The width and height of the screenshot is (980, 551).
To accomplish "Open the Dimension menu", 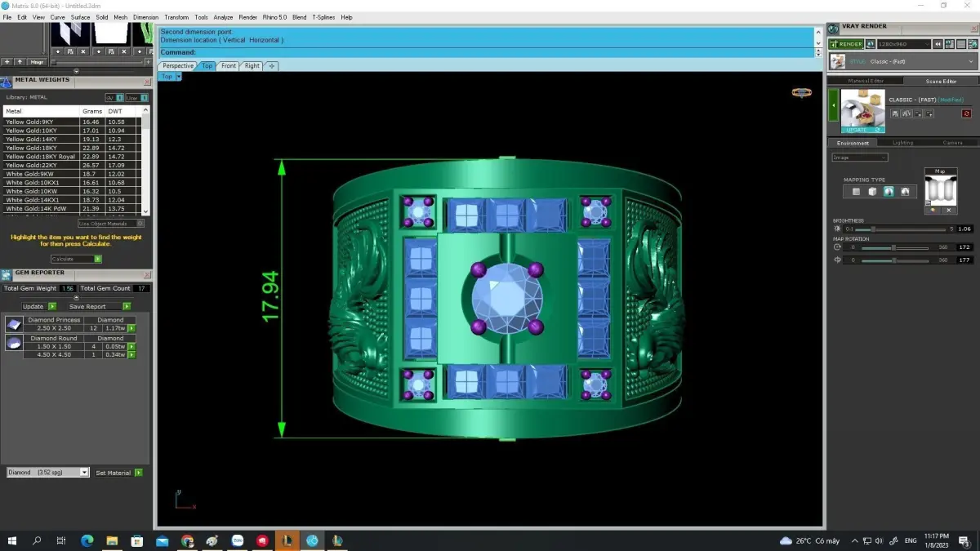I will [x=145, y=17].
